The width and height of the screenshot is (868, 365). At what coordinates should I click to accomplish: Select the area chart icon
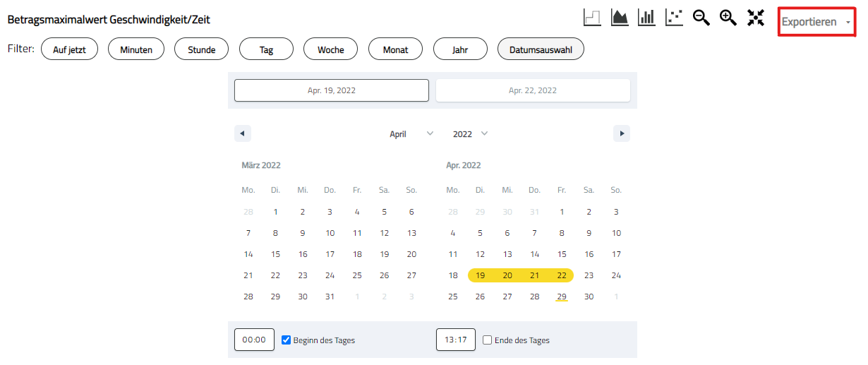[620, 18]
